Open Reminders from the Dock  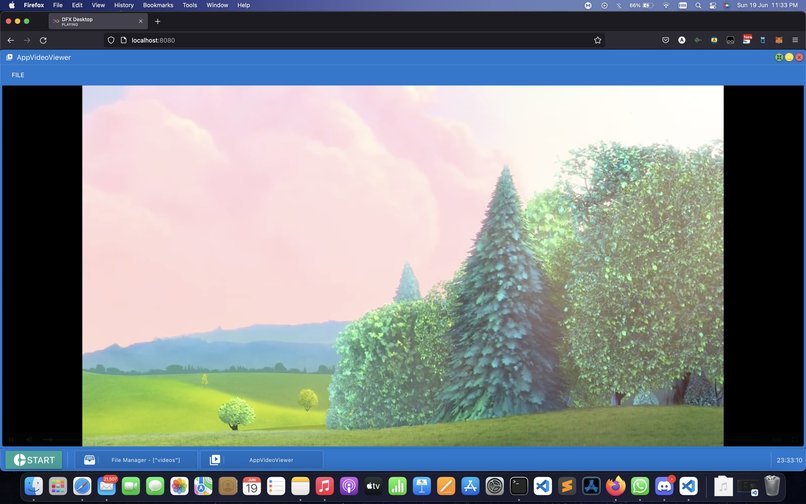[276, 485]
